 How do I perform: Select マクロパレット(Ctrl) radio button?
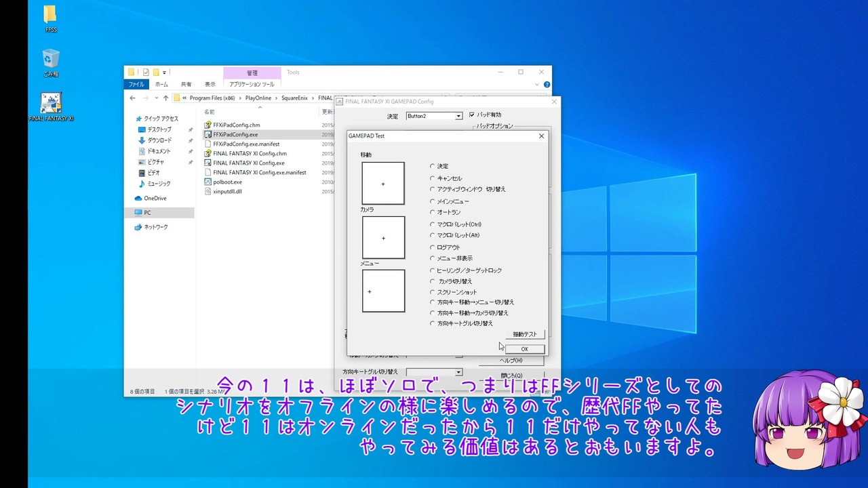(x=433, y=224)
